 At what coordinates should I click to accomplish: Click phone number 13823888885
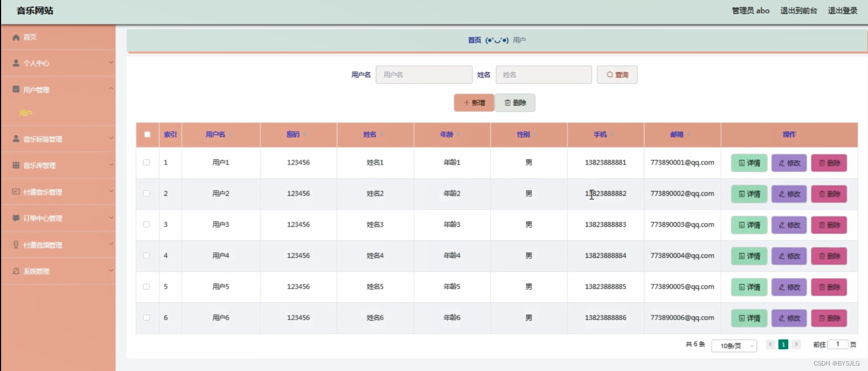point(605,286)
